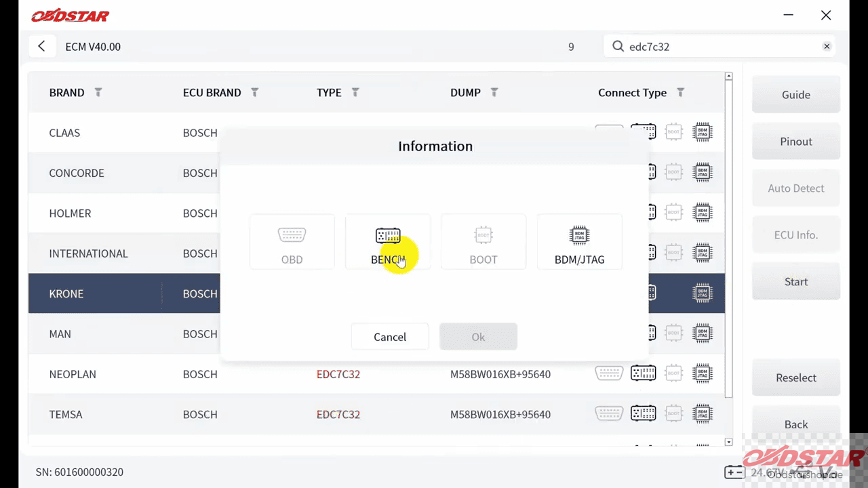The image size is (868, 488).
Task: Open the BRAND column filter
Action: (98, 92)
